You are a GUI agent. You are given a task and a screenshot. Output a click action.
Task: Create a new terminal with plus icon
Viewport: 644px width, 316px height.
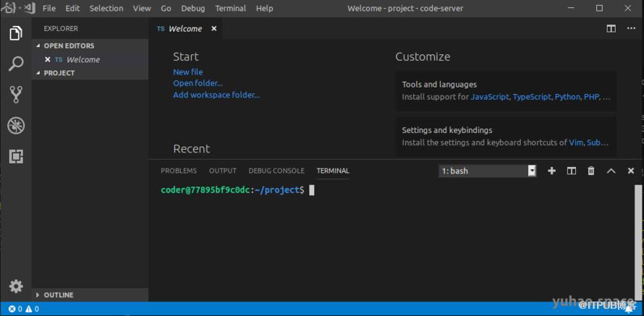pos(551,171)
